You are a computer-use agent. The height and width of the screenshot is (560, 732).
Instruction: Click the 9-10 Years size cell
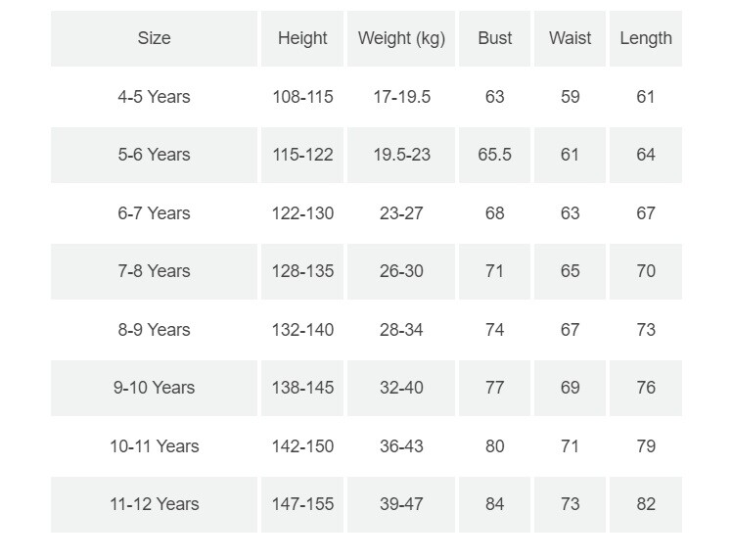click(x=154, y=388)
